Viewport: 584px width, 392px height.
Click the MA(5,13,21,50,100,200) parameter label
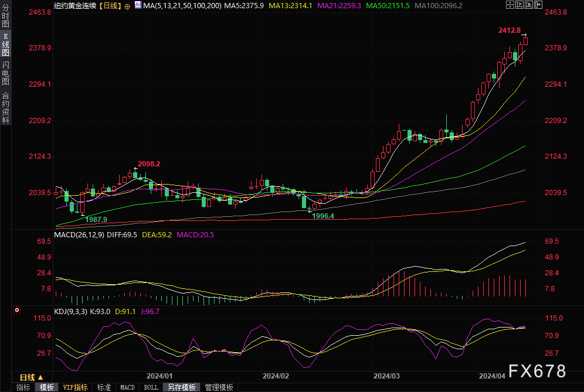point(182,6)
